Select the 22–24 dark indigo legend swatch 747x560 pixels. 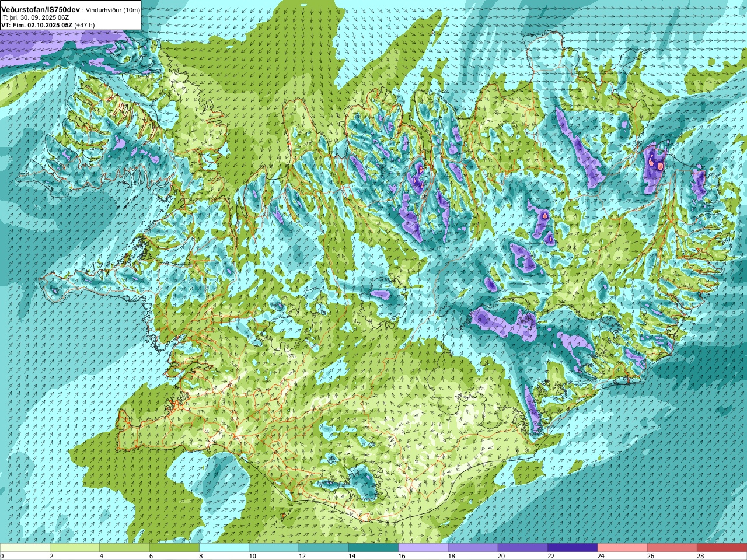(573, 548)
